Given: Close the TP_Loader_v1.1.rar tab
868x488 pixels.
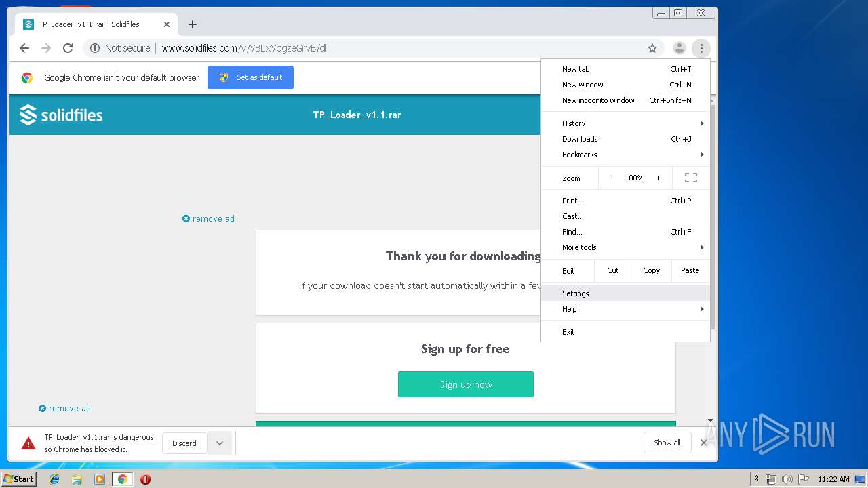Looking at the screenshot, I should (x=167, y=24).
